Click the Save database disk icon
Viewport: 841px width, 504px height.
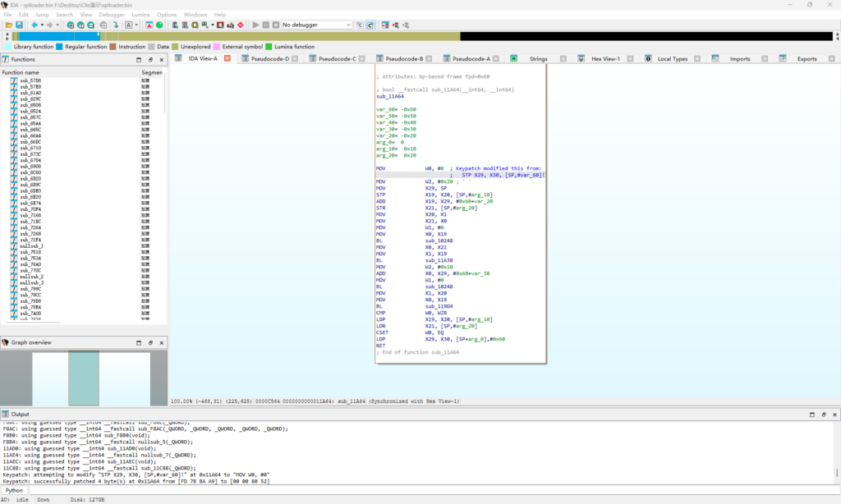(20, 25)
